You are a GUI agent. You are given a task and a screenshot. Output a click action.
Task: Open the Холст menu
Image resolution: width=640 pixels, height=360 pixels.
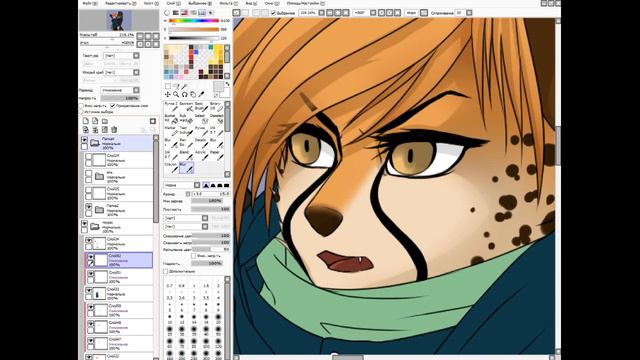tap(151, 3)
